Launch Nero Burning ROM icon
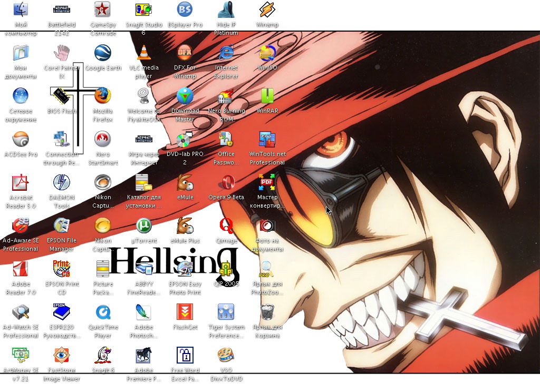This screenshot has width=540, height=392. pos(226,96)
